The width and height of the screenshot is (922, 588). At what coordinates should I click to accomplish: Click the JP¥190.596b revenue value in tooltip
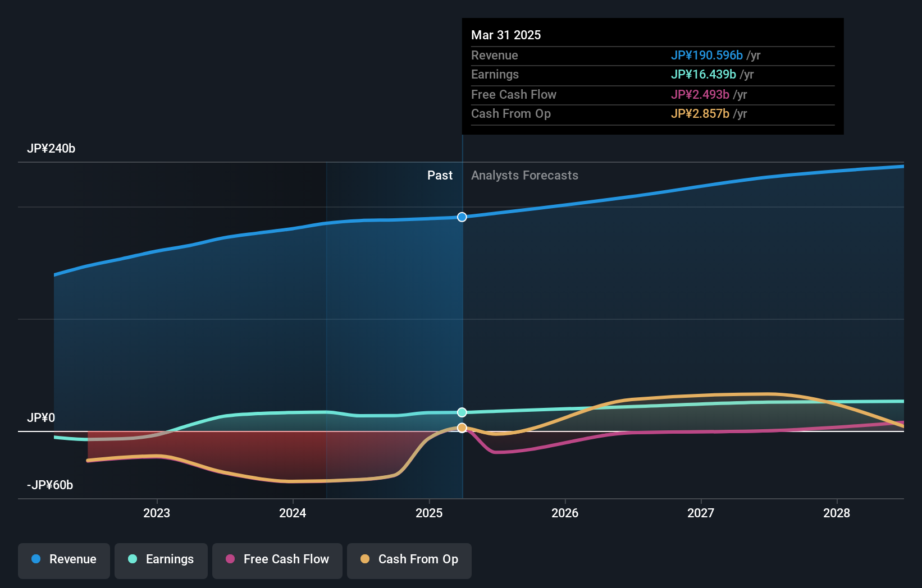[707, 55]
